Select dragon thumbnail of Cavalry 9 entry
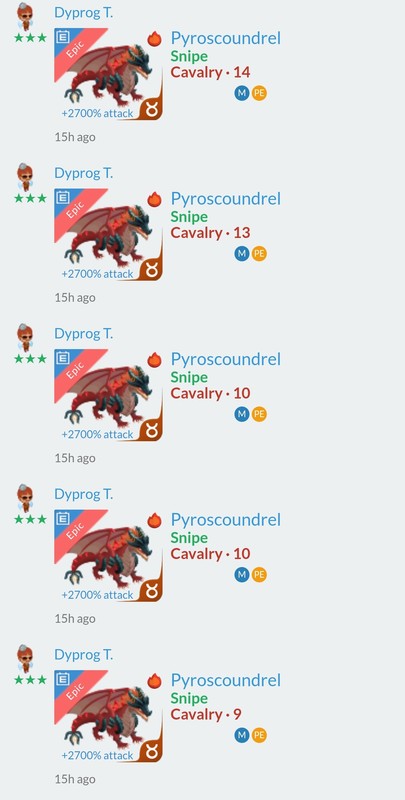Viewport: 405px width, 800px height. point(109,716)
